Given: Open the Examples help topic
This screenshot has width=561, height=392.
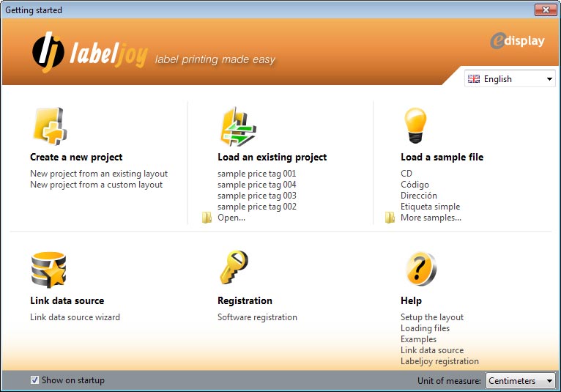Looking at the screenshot, I should pyautogui.click(x=419, y=339).
